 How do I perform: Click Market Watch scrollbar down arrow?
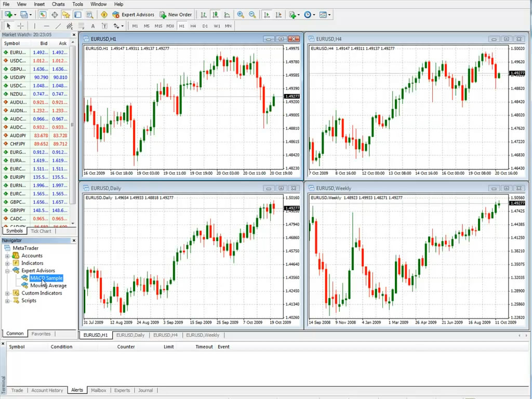click(x=73, y=223)
